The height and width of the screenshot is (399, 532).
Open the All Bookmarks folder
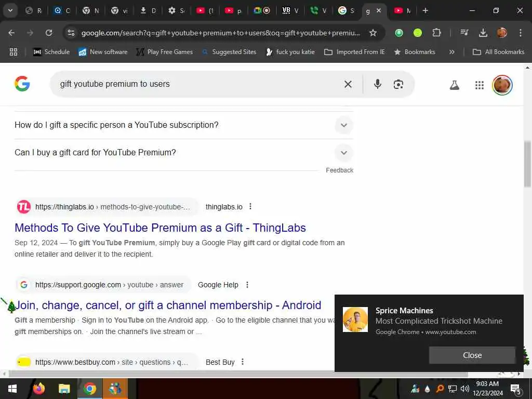498,52
